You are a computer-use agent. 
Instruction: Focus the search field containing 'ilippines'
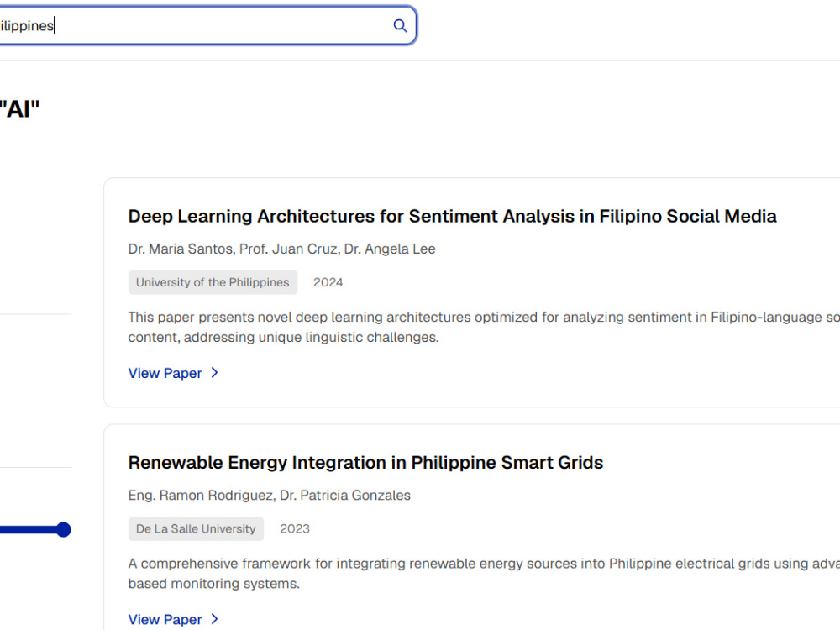[x=207, y=26]
